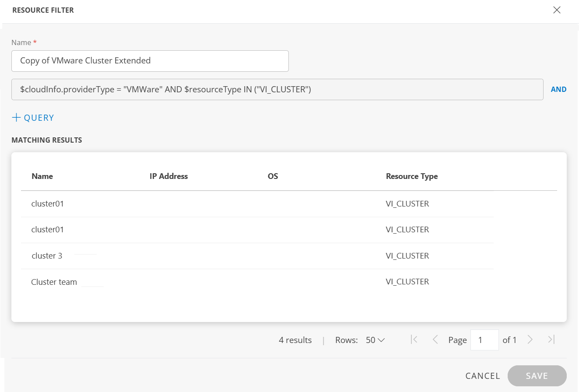Click the cloudInfo.providerType query field
579x392 pixels.
(x=277, y=89)
